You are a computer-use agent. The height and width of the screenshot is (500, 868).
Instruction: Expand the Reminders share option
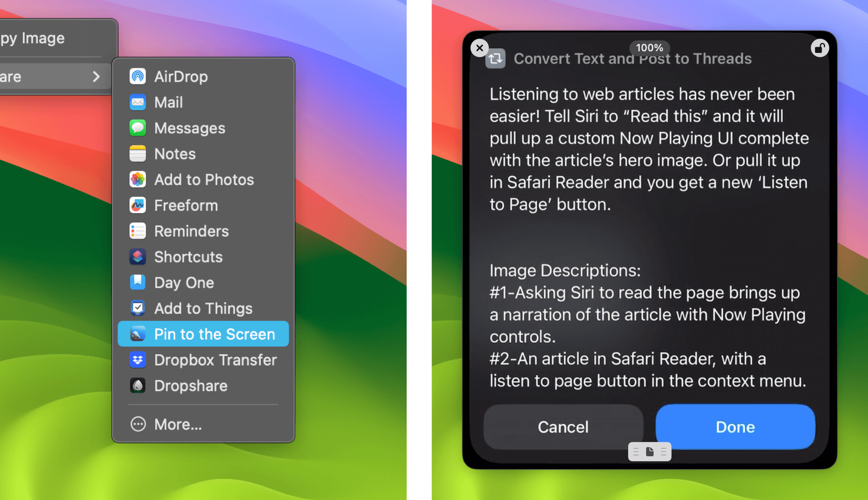(190, 231)
